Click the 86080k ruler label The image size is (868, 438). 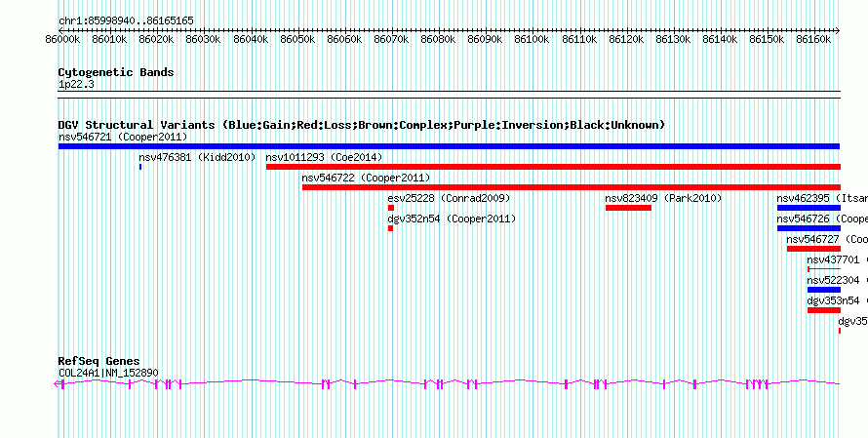click(439, 40)
